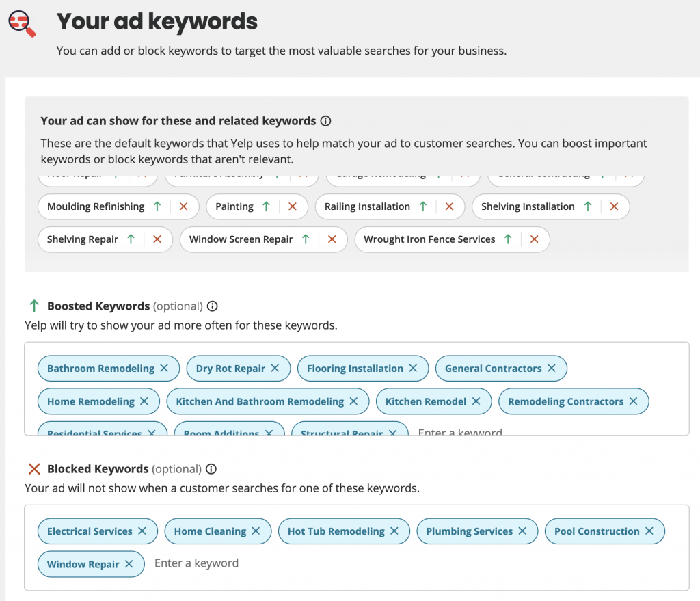The image size is (700, 601).
Task: Select the Remodeling Contractors chip text
Action: [x=565, y=401]
